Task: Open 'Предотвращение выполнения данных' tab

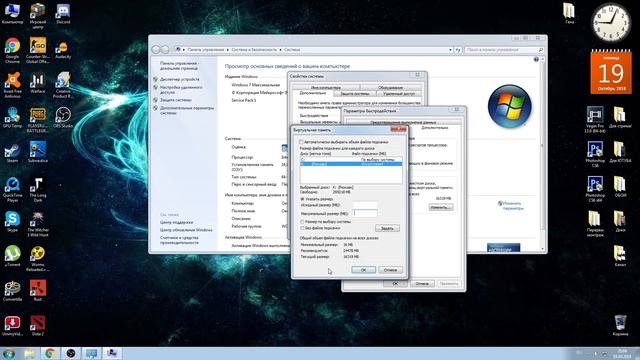Action: (x=403, y=122)
